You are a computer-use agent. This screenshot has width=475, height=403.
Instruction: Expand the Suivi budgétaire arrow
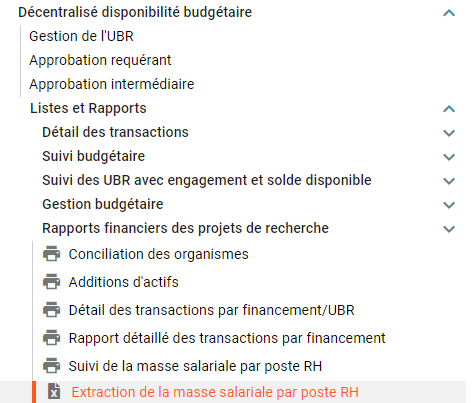[x=449, y=157]
